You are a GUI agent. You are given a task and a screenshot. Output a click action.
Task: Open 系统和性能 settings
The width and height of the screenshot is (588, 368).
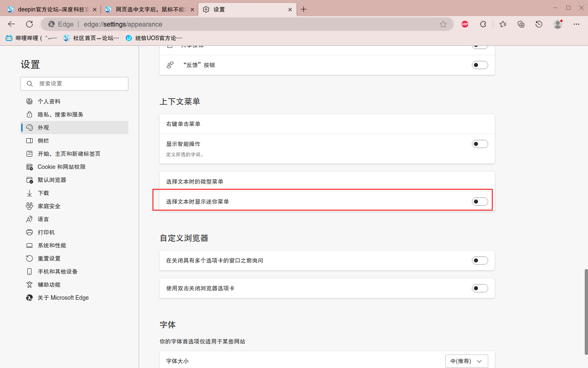(x=74, y=245)
